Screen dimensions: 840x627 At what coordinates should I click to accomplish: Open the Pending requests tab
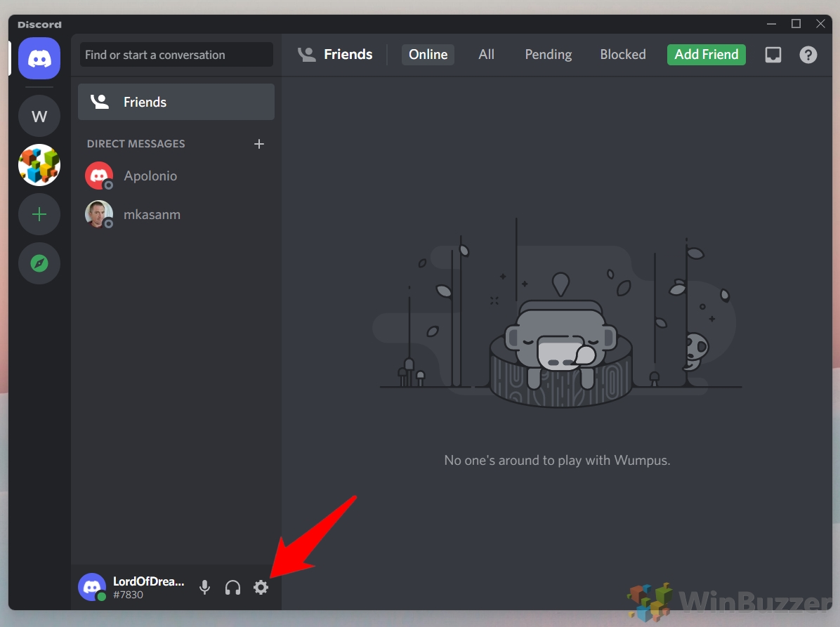(548, 55)
